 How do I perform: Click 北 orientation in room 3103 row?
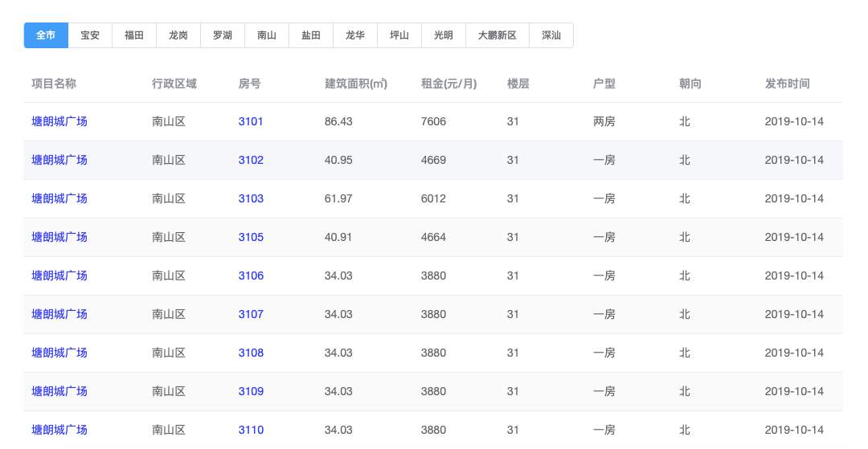[x=685, y=198]
